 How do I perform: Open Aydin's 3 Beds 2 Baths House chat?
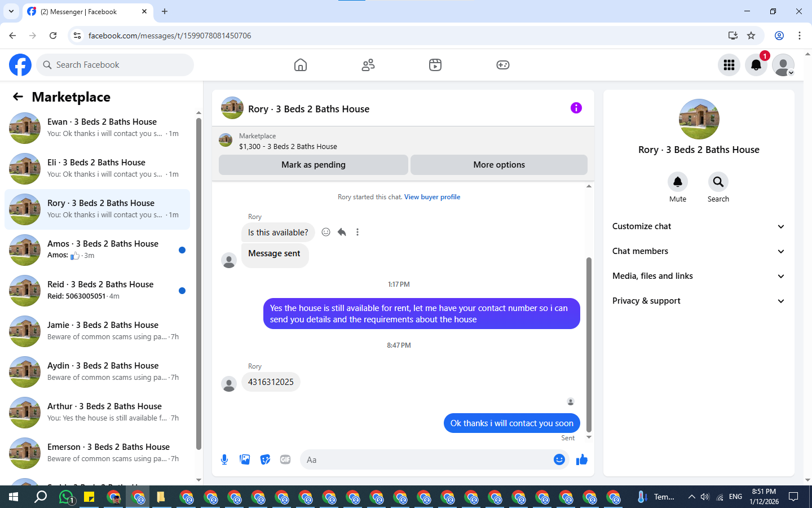coord(97,372)
